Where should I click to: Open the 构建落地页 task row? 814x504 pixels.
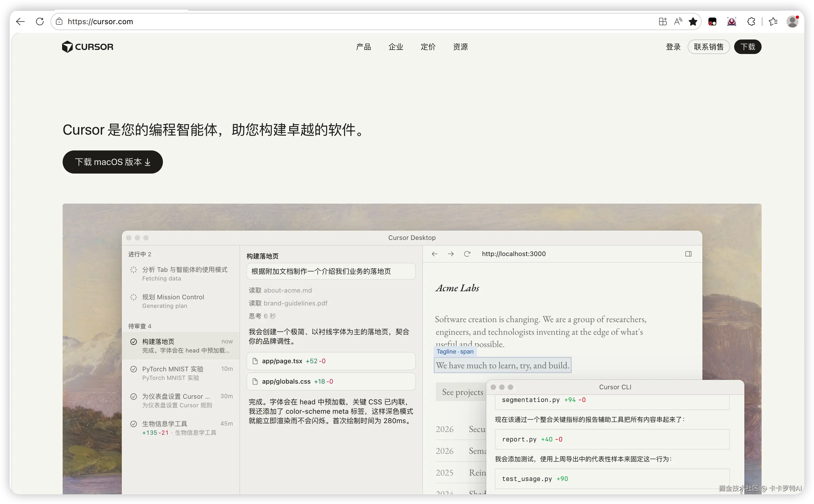pos(180,346)
